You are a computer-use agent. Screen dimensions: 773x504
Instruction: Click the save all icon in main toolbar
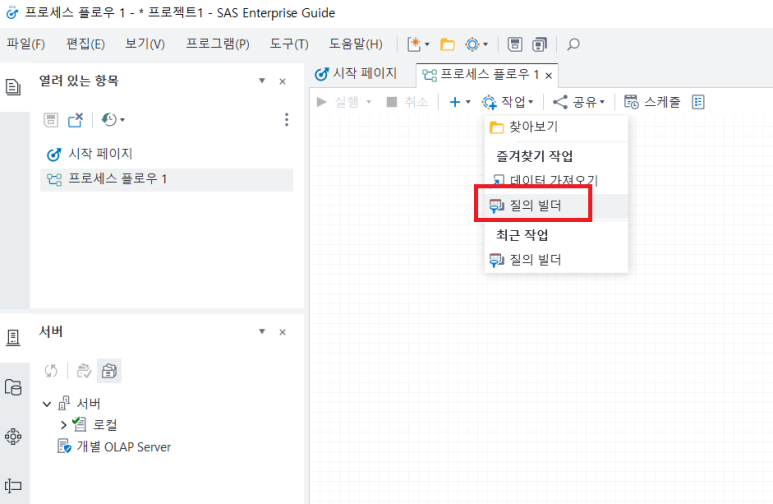[x=540, y=44]
